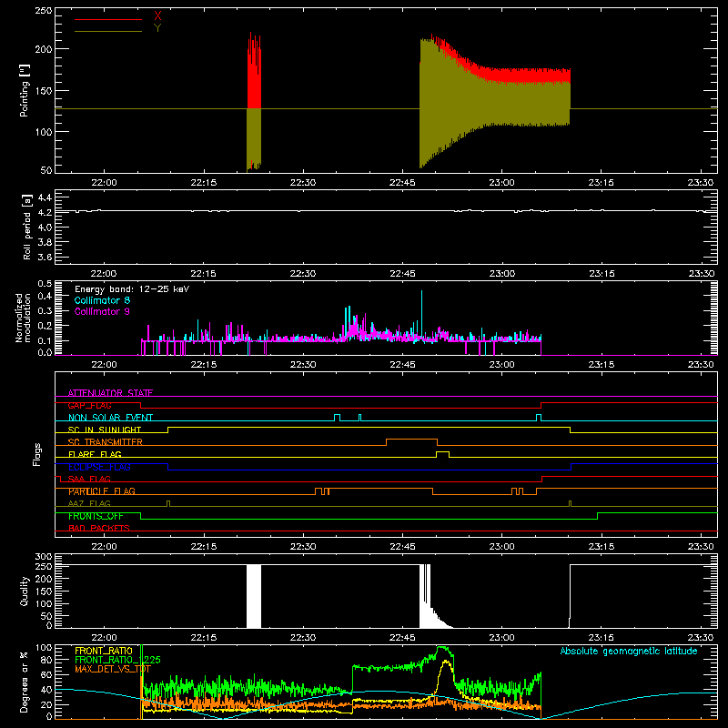Click the Absolute geomagnetic latitude label
The image size is (728, 728).
(629, 651)
